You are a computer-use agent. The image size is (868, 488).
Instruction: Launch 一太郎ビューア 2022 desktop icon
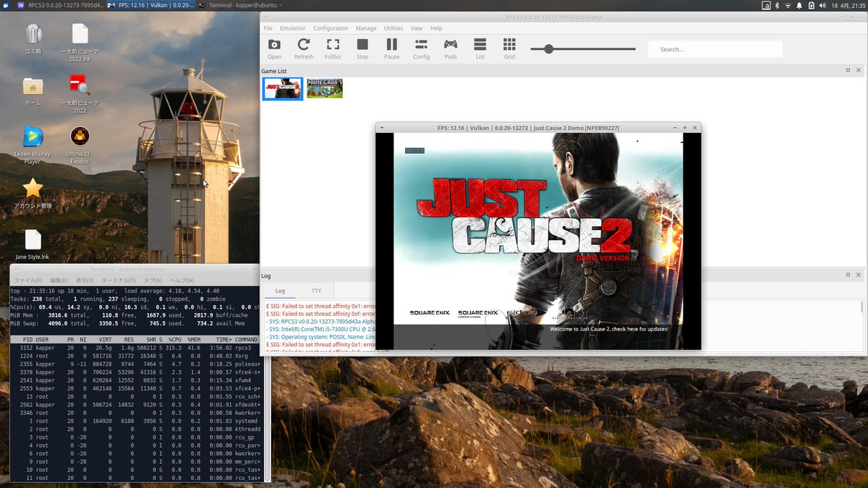(80, 95)
